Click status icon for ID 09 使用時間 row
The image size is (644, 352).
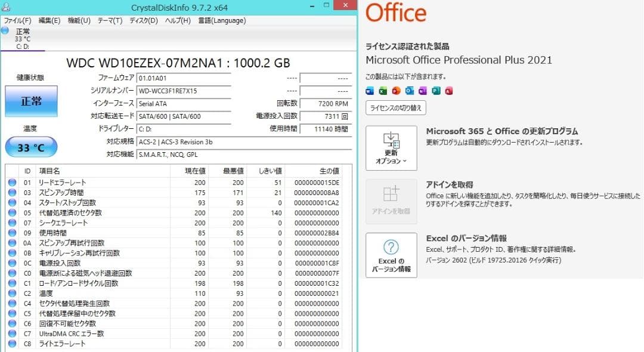(13, 233)
